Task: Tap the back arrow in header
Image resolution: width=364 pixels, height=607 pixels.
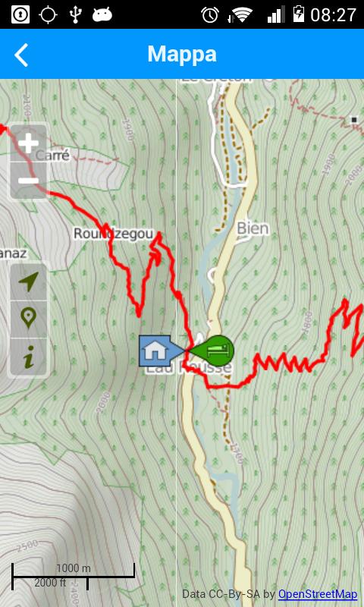Action: pos(21,55)
